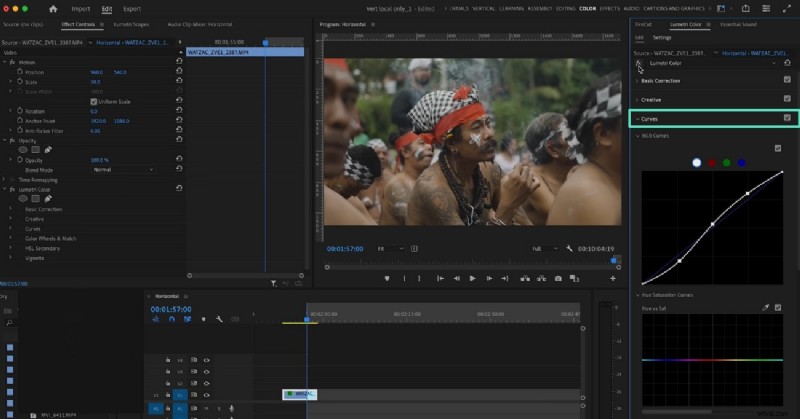Open the Program monitor button editor plus

613,278
